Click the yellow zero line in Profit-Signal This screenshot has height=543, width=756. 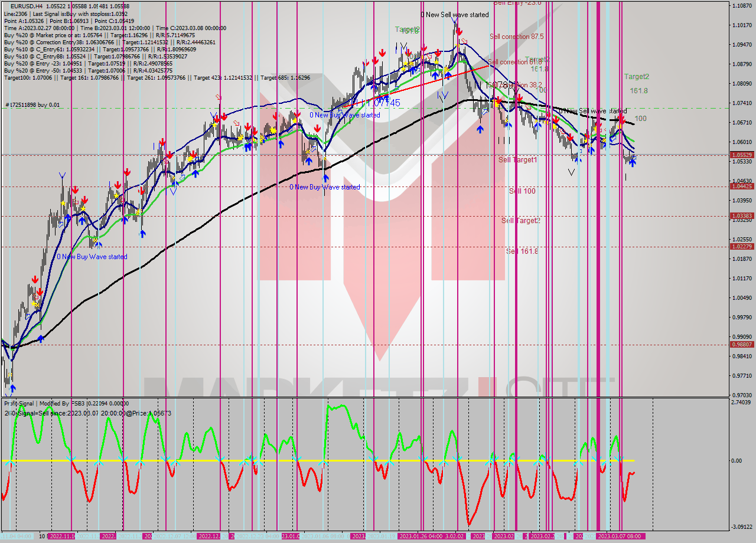click(x=318, y=460)
